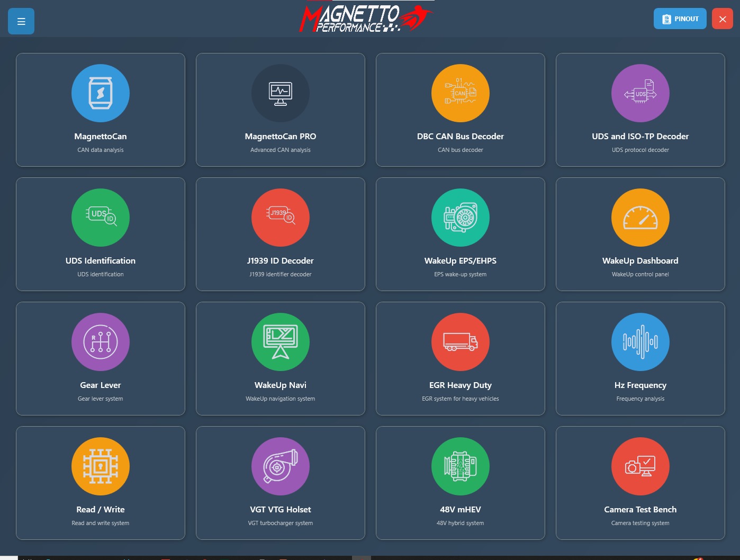Click the Hz Frequency waveform icon
The width and height of the screenshot is (740, 560).
tap(640, 342)
